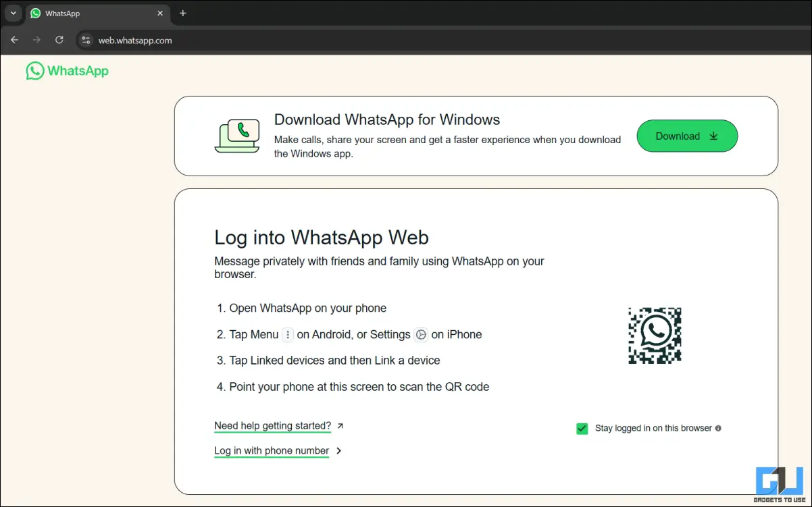Click chevron beside Log in with phone number
This screenshot has height=507, width=812.
click(339, 451)
